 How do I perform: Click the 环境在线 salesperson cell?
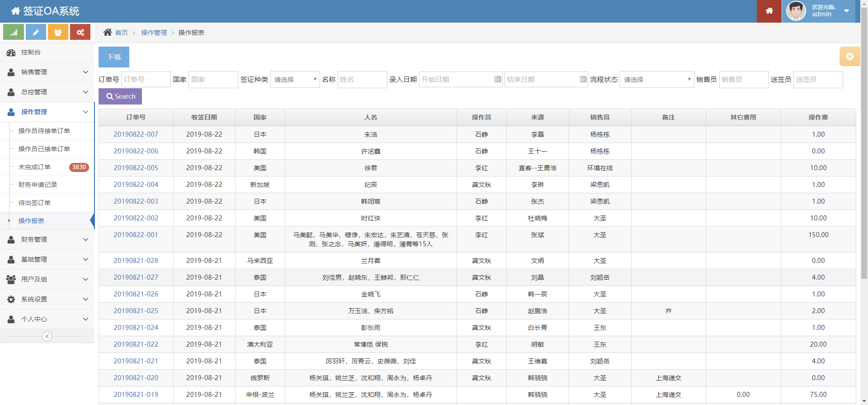point(600,168)
